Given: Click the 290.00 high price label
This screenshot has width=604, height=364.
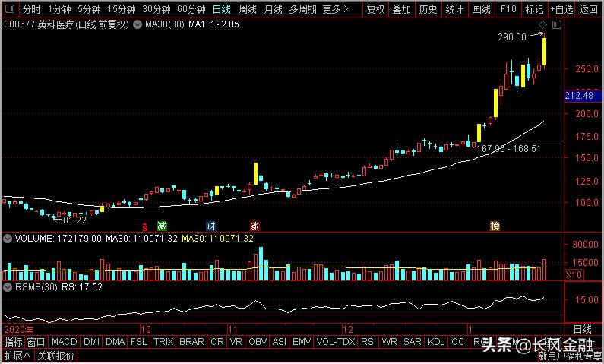Looking at the screenshot, I should coord(511,37).
